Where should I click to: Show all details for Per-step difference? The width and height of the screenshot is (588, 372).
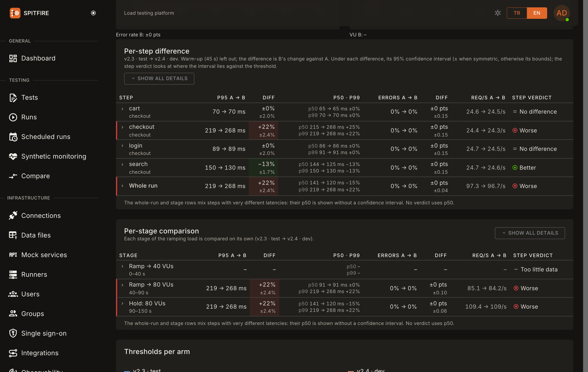pyautogui.click(x=159, y=79)
